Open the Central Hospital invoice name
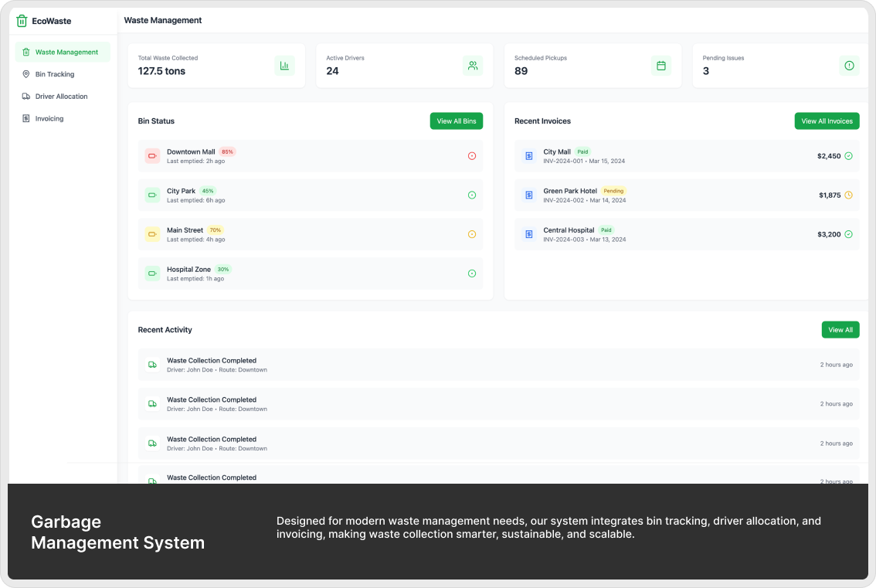 click(x=569, y=230)
